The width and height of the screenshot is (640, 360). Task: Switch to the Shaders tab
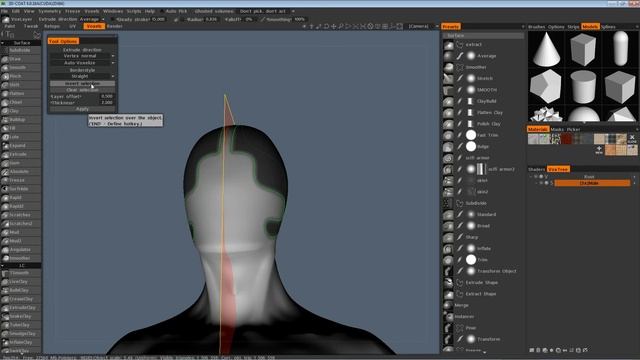(536, 169)
